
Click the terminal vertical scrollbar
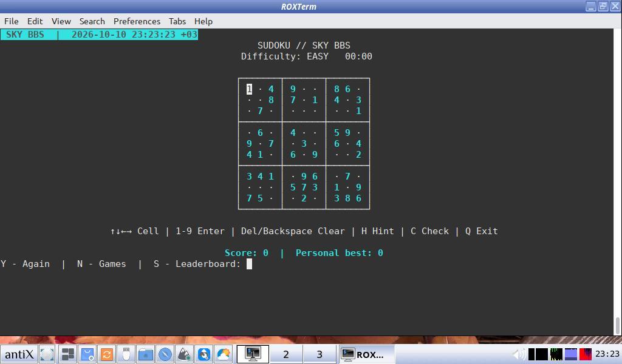[x=618, y=182]
